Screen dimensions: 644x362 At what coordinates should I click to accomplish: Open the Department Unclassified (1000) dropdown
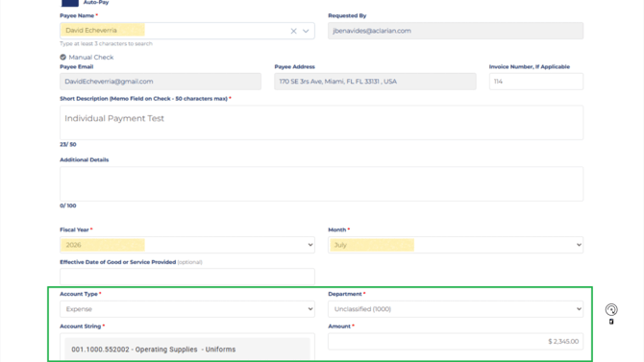456,309
